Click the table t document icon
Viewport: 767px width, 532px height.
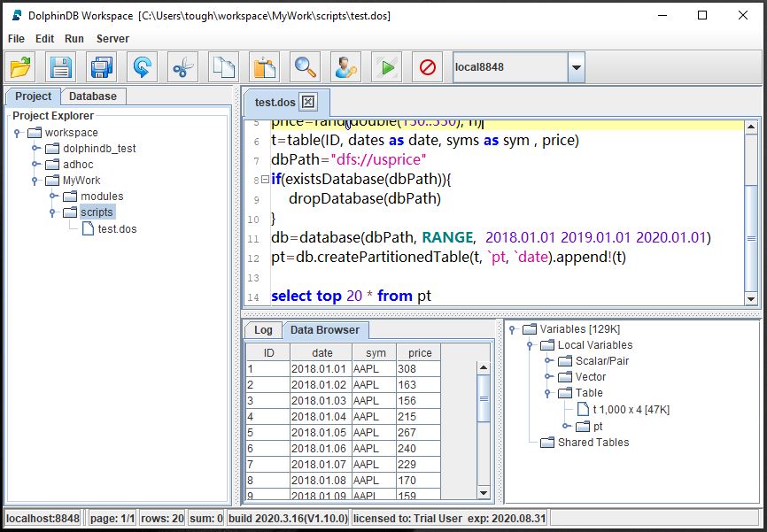tap(583, 409)
